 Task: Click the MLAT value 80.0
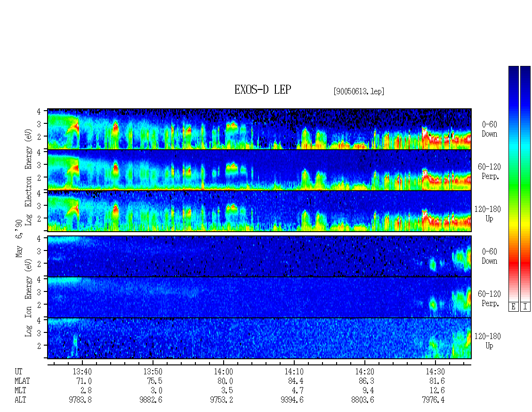tap(226, 381)
